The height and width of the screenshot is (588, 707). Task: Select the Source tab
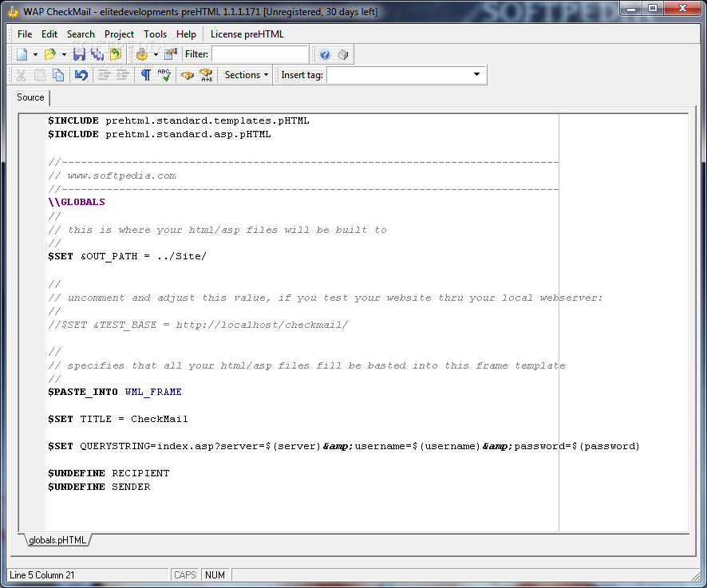click(30, 97)
